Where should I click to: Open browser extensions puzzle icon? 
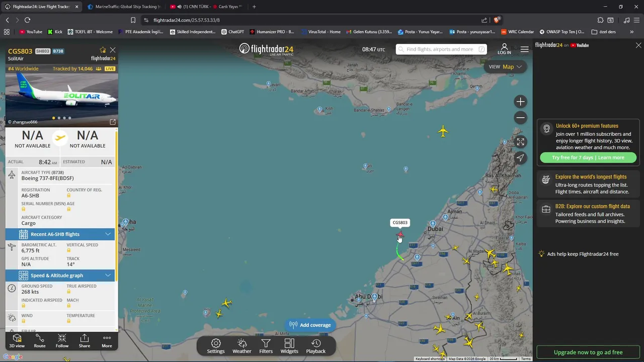600,20
